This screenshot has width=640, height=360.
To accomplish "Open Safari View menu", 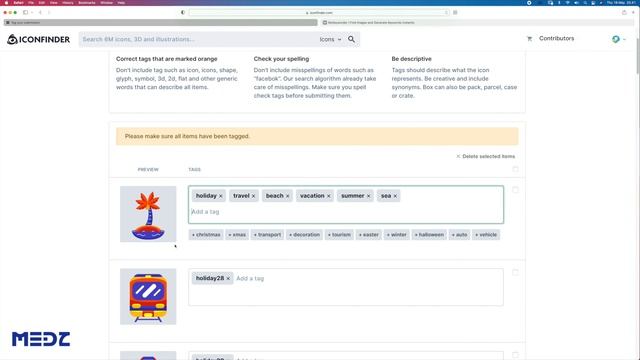I will (x=53, y=2).
